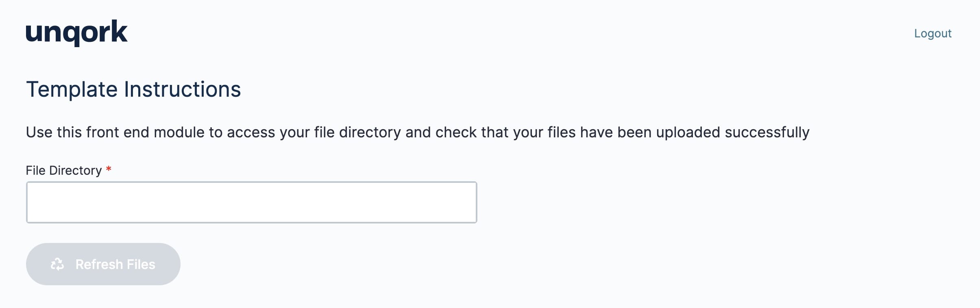Click the red required asterisk

pyautogui.click(x=109, y=169)
